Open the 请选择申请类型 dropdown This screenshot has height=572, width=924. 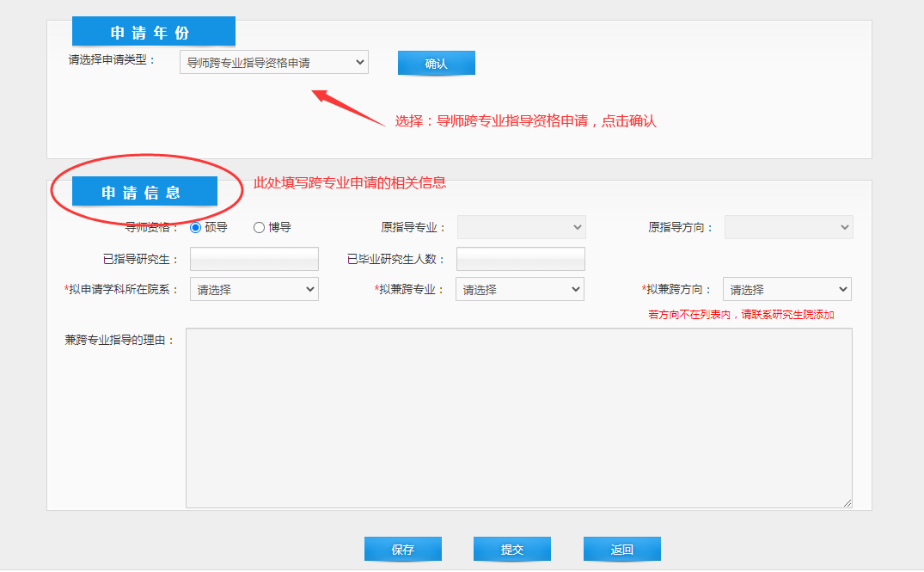pyautogui.click(x=273, y=63)
